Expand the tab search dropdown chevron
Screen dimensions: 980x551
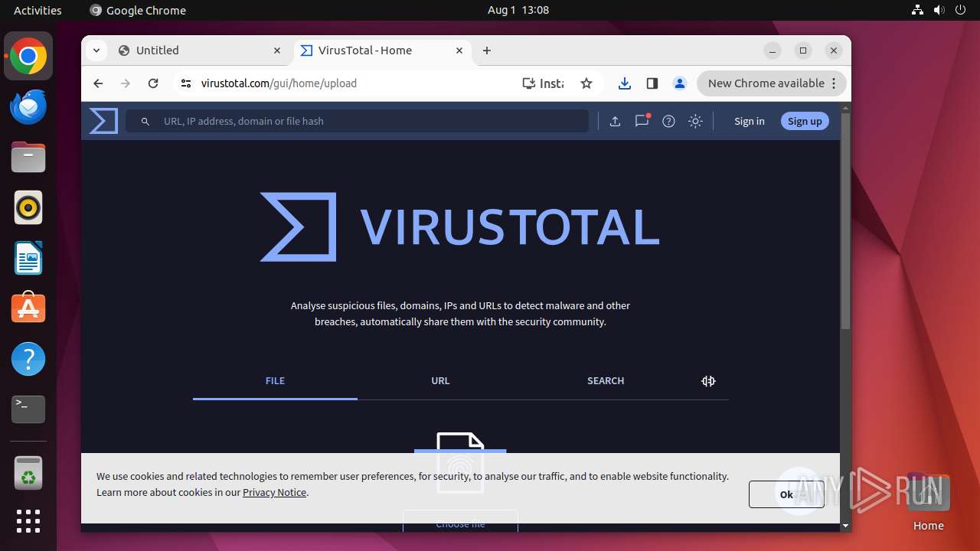tap(96, 51)
